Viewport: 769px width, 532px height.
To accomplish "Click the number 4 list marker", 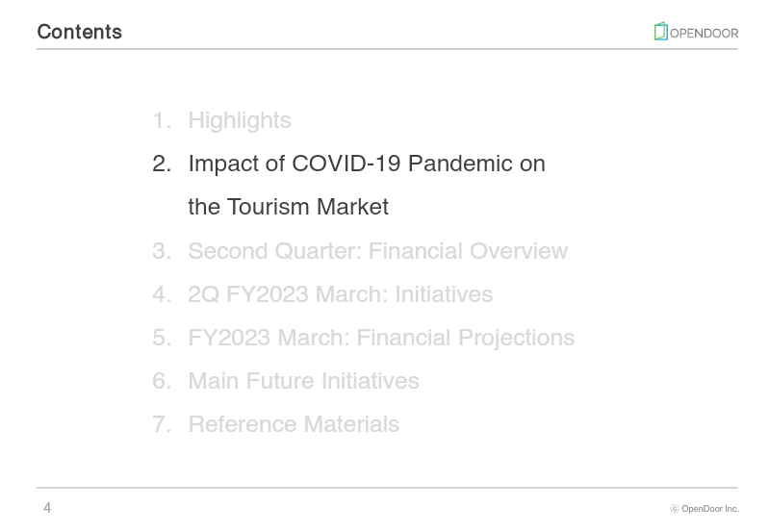I will pyautogui.click(x=162, y=294).
